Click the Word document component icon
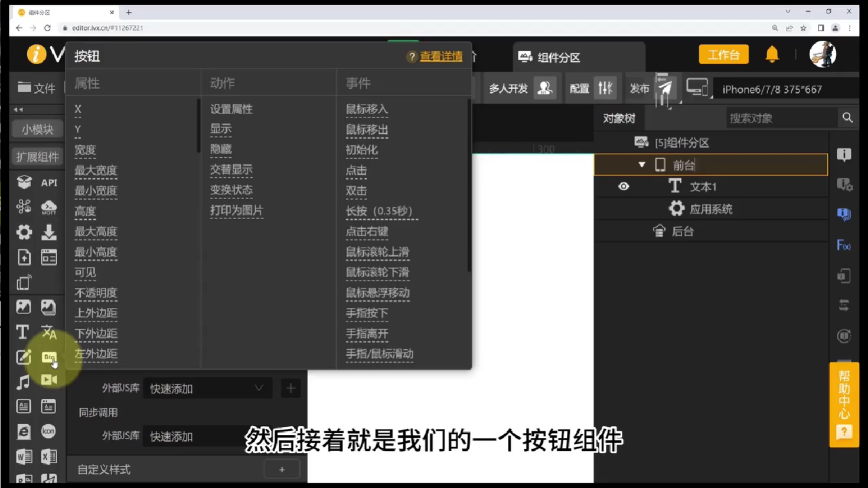Image resolution: width=868 pixels, height=488 pixels. [24, 457]
